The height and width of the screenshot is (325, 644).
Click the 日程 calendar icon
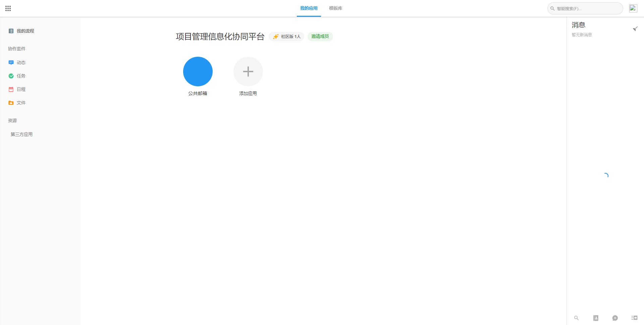11,89
